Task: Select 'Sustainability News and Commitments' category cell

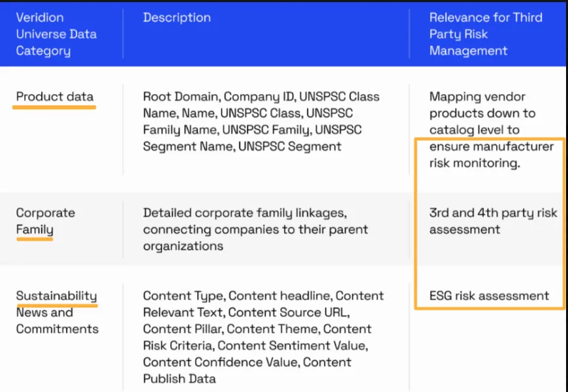Action: coord(57,312)
